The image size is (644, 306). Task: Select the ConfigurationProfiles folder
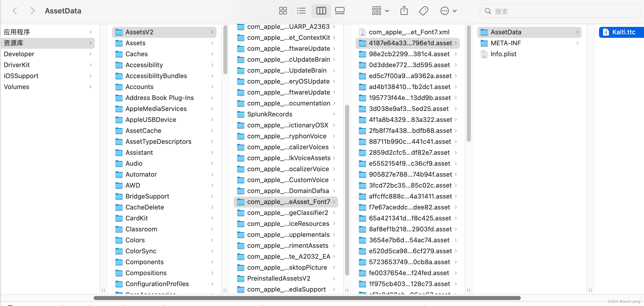(164, 284)
